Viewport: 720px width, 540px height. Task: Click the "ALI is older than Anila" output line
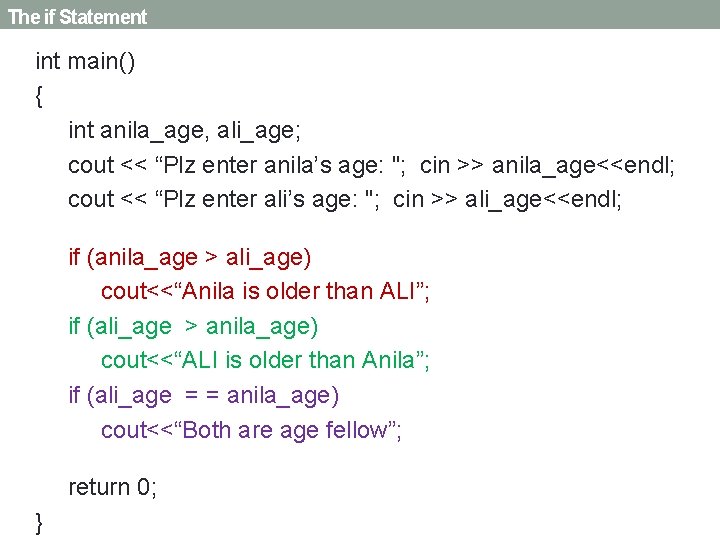(x=265, y=361)
